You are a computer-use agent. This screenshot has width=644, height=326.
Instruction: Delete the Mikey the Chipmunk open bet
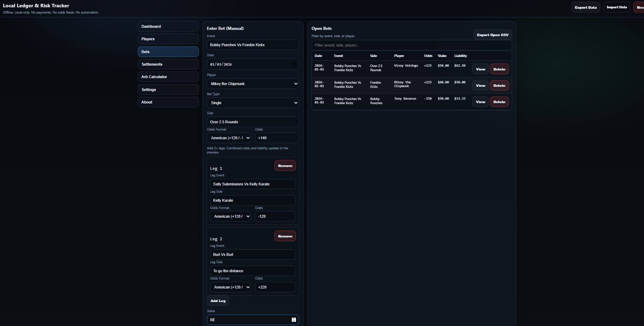(x=499, y=85)
